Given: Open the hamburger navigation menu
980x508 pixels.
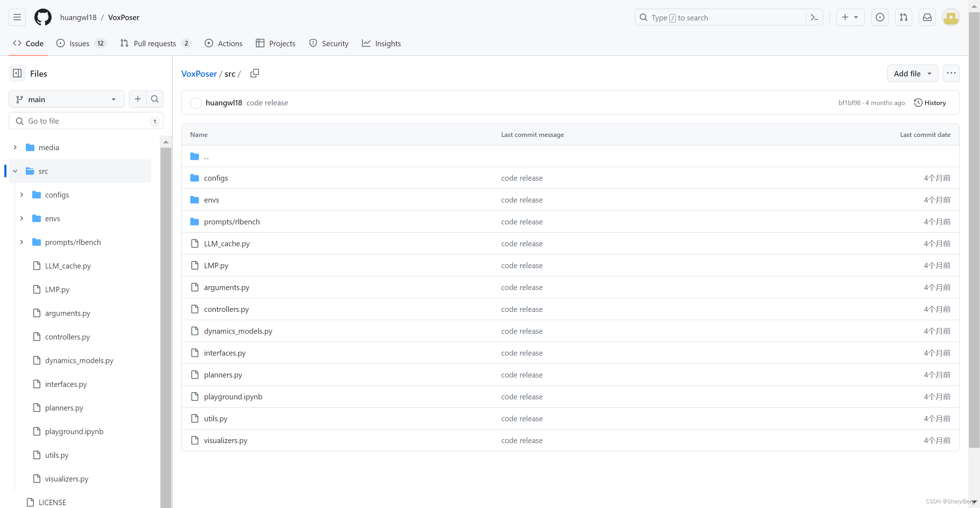Looking at the screenshot, I should tap(17, 18).
